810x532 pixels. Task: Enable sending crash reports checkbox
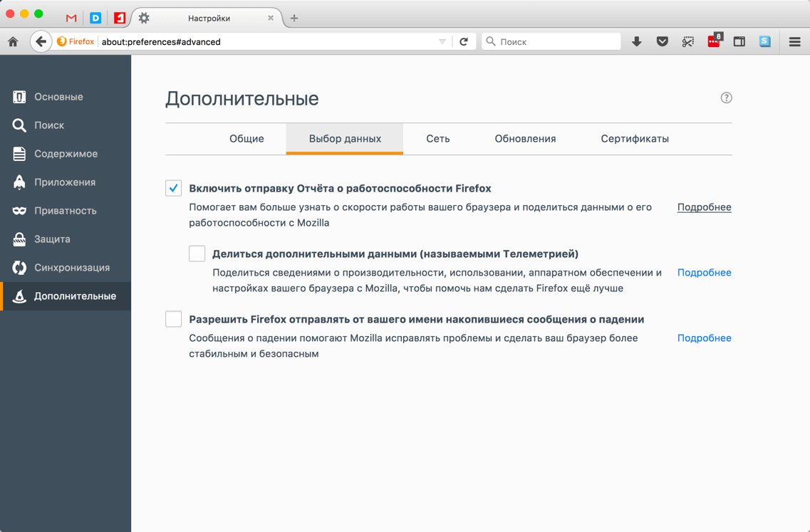click(x=174, y=318)
